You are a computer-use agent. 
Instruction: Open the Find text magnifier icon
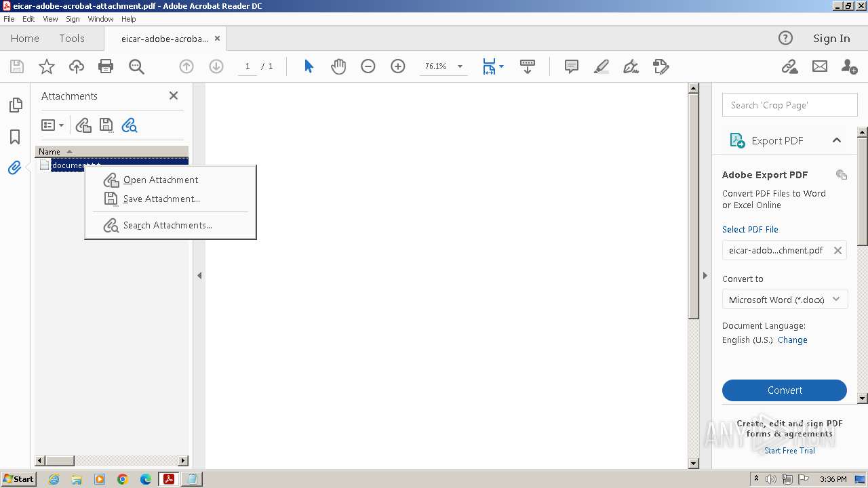[136, 66]
